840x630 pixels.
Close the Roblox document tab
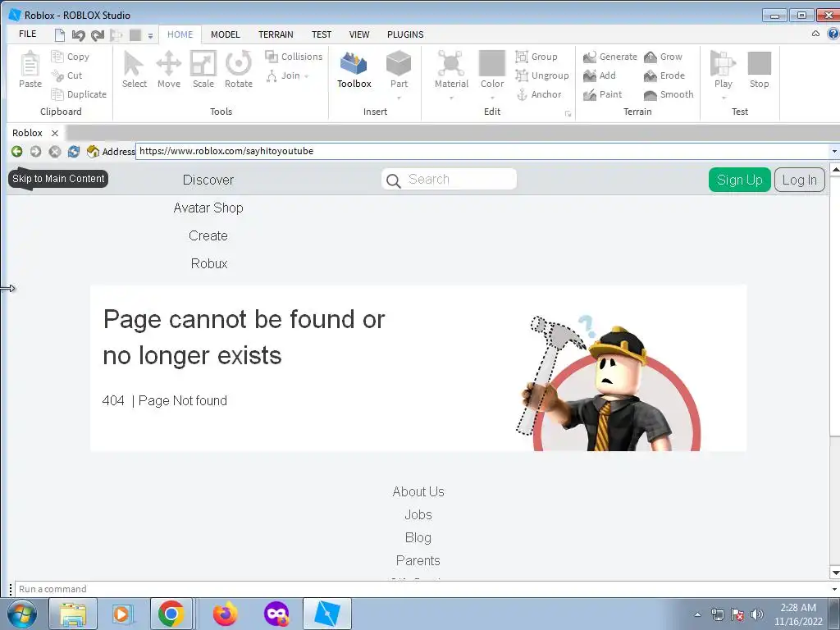pos(55,133)
